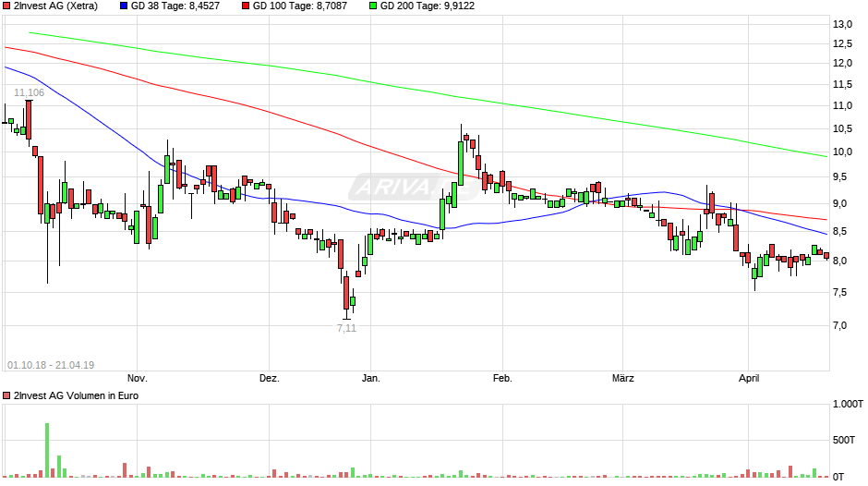The height and width of the screenshot is (486, 868).
Task: Click the high price label 11,106
Action: coord(29,92)
